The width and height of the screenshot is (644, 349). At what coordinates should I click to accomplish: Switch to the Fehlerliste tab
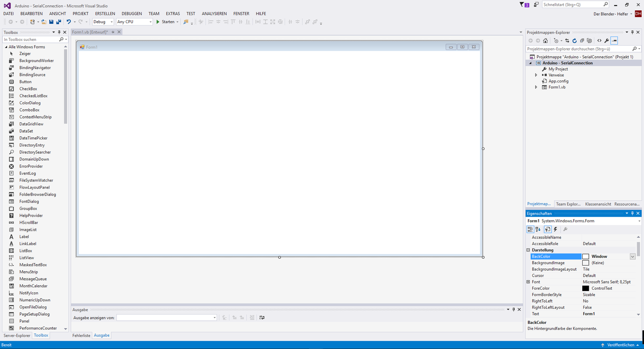[81, 335]
